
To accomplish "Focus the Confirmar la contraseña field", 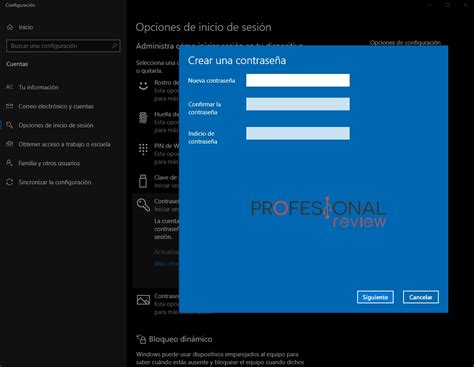I will [298, 104].
